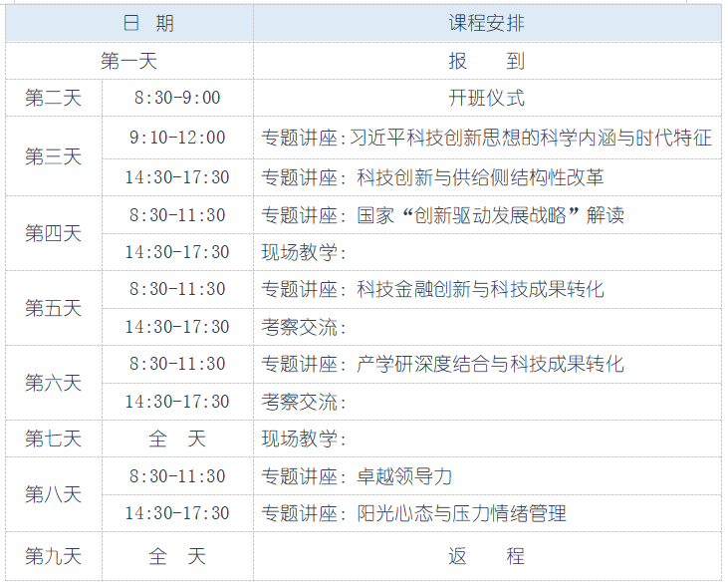Select 第六天 '考察交流:' cell
728x587 pixels.
(488, 402)
